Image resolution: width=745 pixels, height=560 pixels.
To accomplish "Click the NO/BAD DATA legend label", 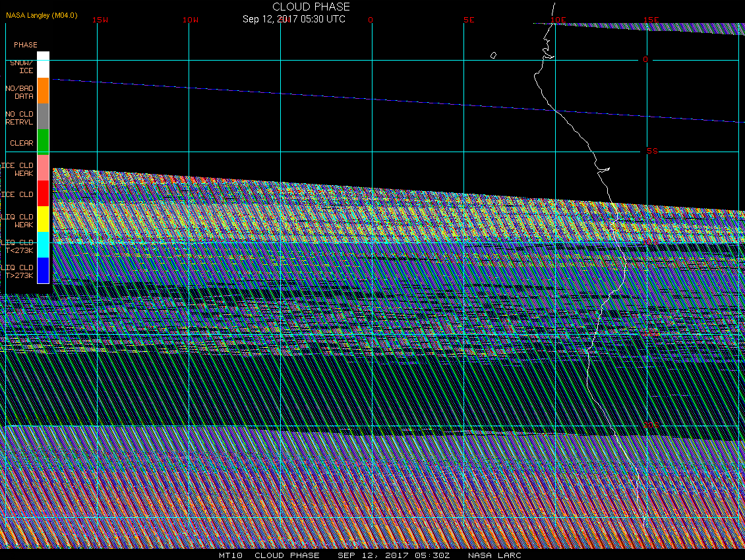I will point(20,92).
